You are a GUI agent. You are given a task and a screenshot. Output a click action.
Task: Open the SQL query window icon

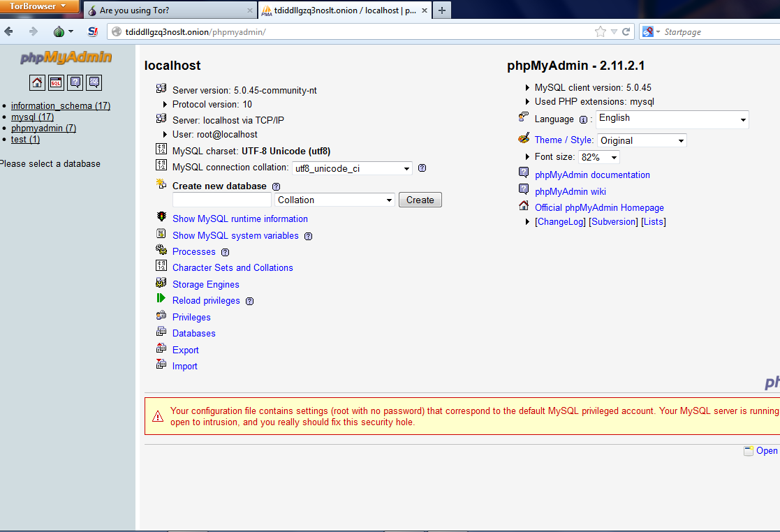point(56,82)
